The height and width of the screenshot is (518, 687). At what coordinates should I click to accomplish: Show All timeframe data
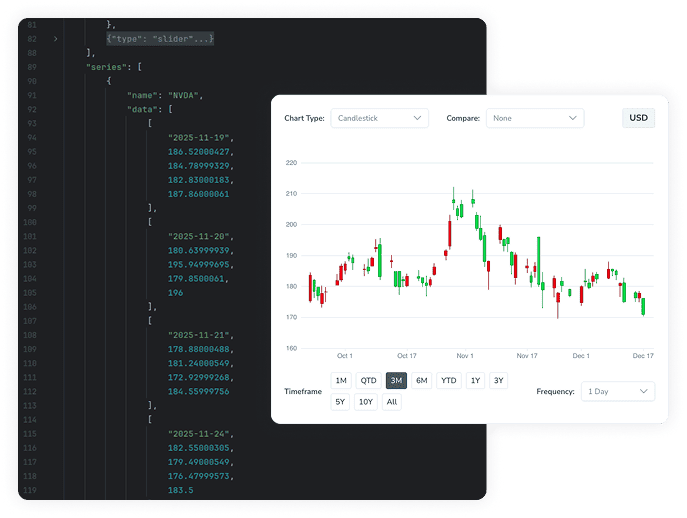[x=392, y=402]
